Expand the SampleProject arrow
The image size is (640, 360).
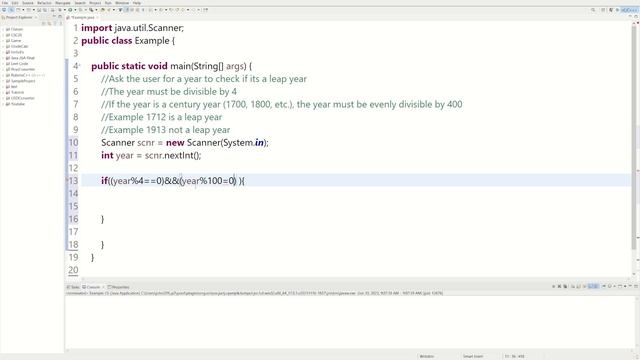pos(3,81)
